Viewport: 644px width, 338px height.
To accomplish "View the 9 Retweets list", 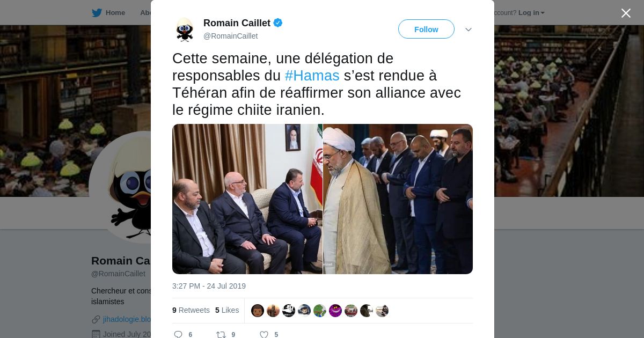I will [x=191, y=310].
